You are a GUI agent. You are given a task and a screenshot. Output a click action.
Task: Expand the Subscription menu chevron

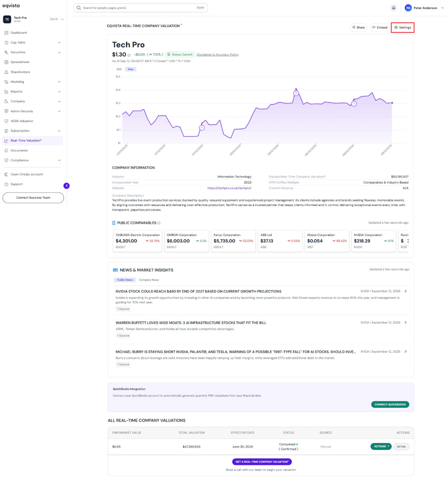pyautogui.click(x=59, y=131)
